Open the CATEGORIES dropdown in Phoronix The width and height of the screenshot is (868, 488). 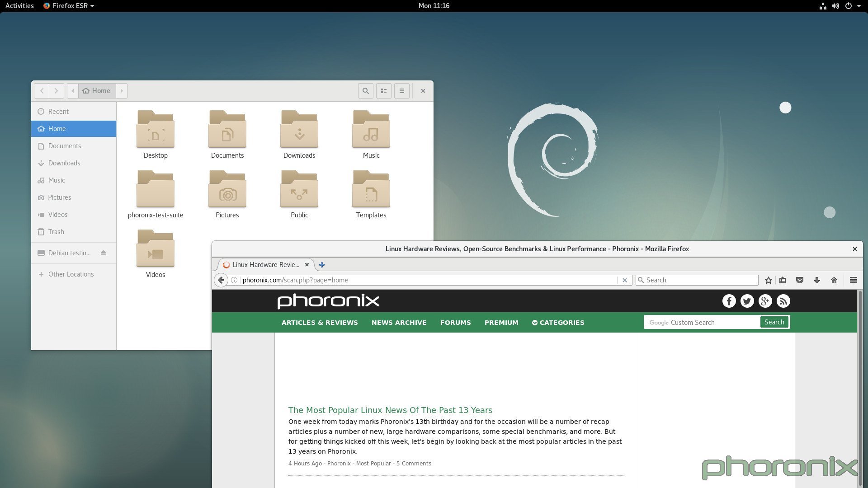coord(557,322)
